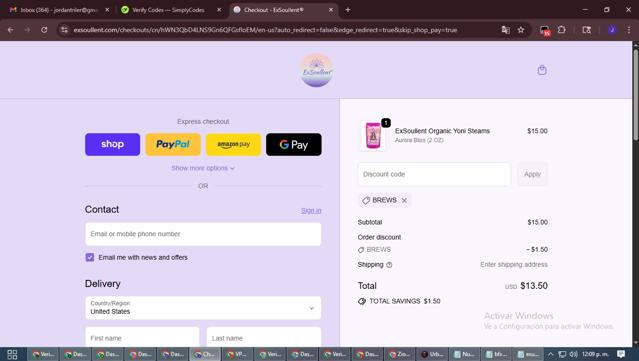Bookmark this page with the star icon
The image size is (639, 361).
point(521,30)
